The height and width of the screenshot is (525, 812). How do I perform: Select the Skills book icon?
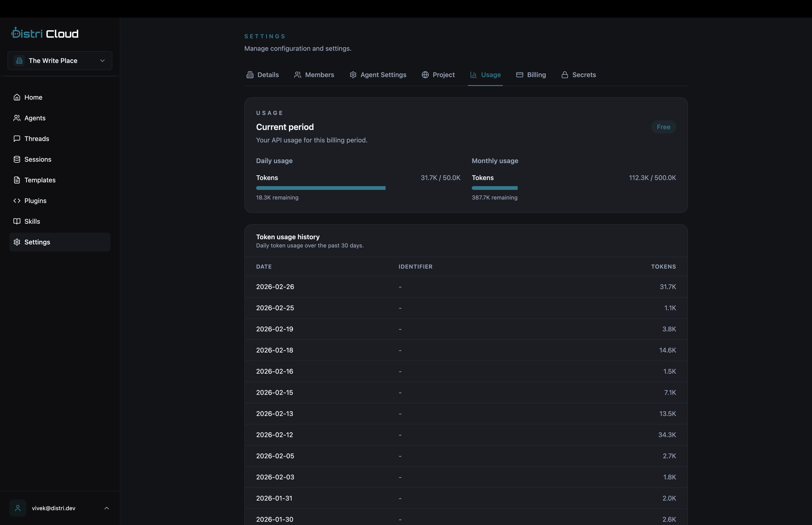pyautogui.click(x=17, y=221)
